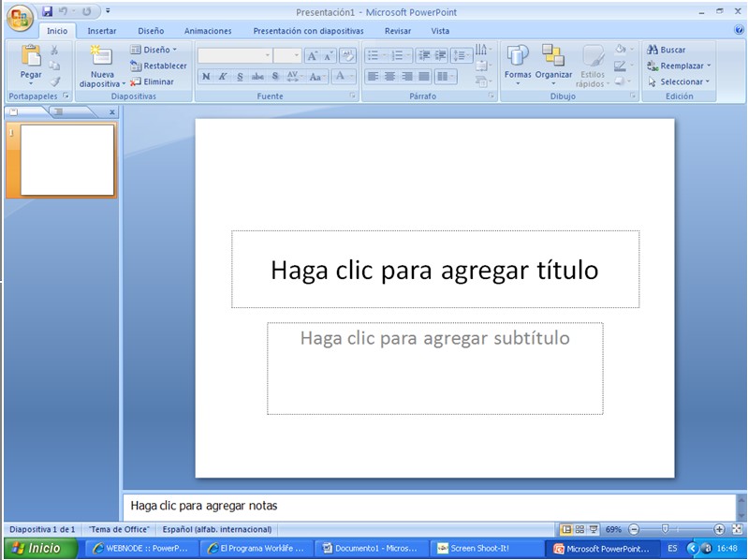748x560 pixels.
Task: Fit slide to window icon
Action: [x=737, y=529]
